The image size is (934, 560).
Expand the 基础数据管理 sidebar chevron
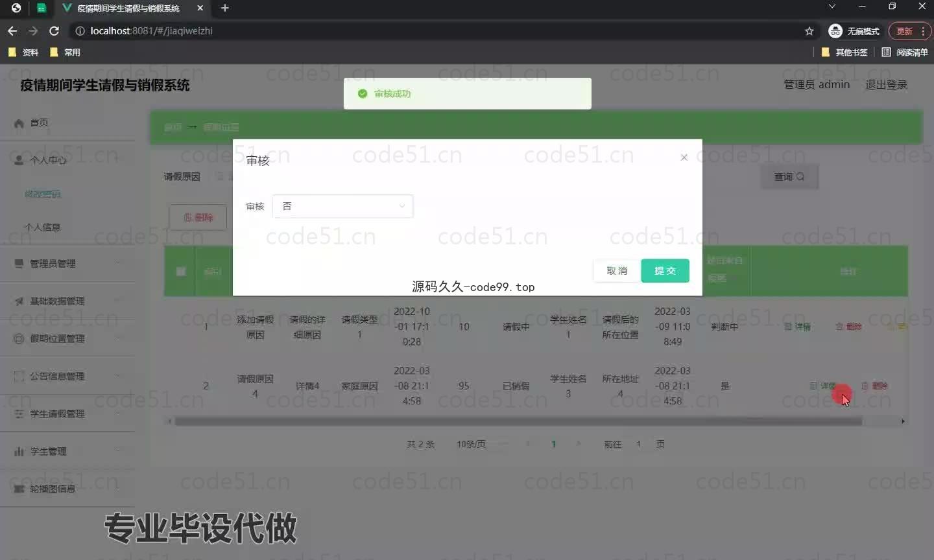(118, 301)
